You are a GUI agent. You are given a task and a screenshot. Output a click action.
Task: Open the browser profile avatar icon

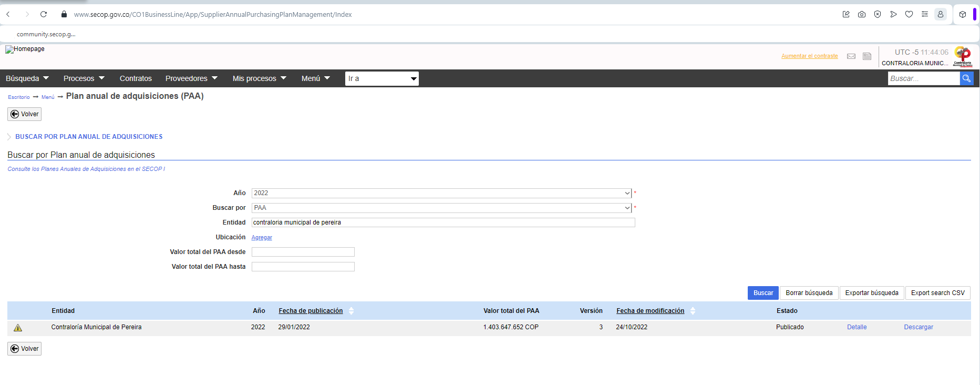pos(941,14)
